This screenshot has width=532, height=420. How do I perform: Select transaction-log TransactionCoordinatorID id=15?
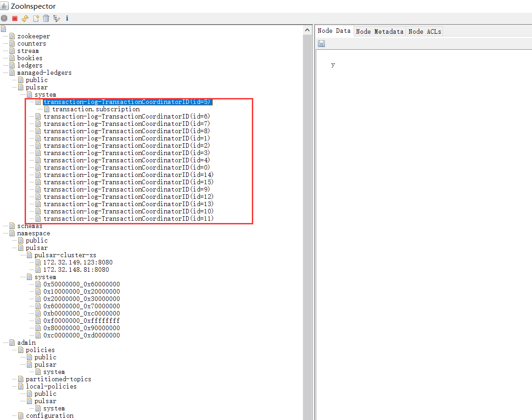tap(128, 182)
